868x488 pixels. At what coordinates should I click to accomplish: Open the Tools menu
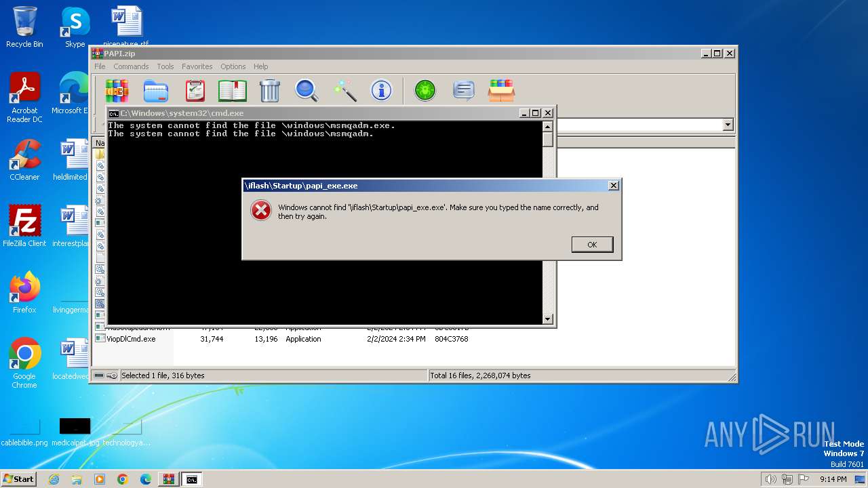165,66
